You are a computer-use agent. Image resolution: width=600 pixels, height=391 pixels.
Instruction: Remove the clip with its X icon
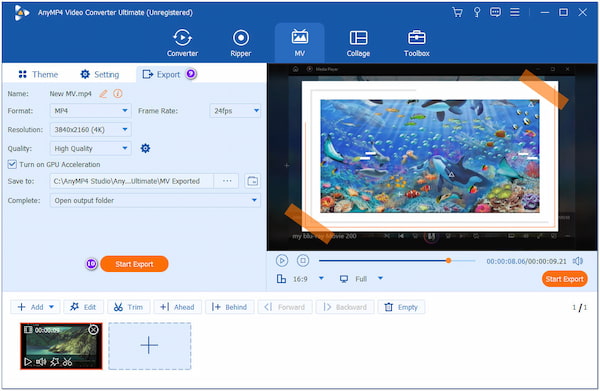[x=93, y=329]
